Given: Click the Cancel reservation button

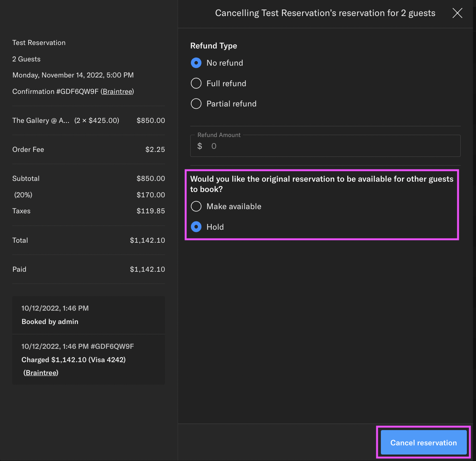Looking at the screenshot, I should tap(423, 442).
